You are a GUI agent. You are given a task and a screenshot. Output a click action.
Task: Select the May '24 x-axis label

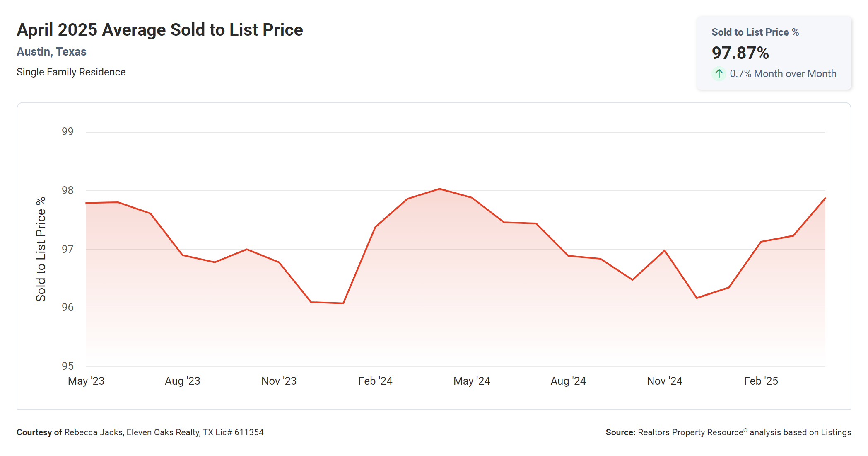472,381
